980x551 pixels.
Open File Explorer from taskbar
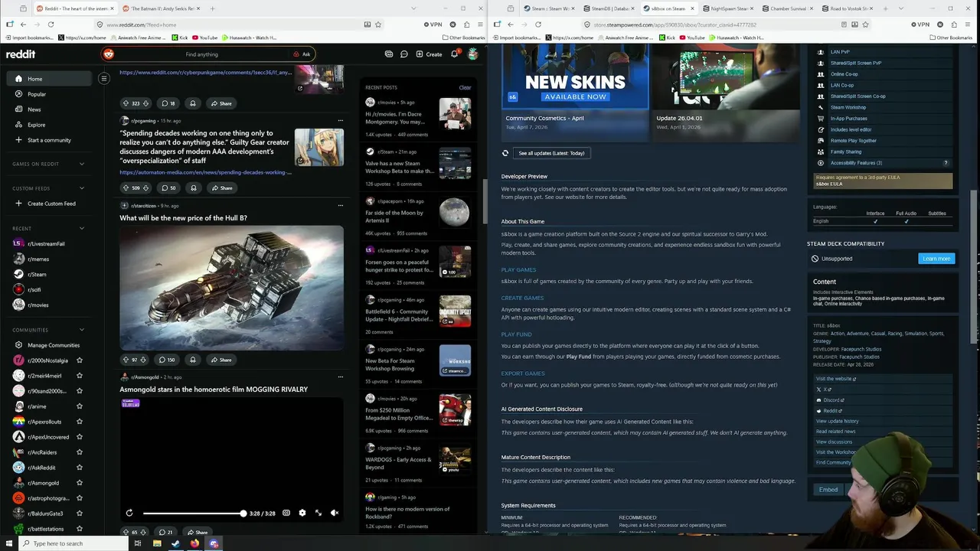pyautogui.click(x=156, y=543)
